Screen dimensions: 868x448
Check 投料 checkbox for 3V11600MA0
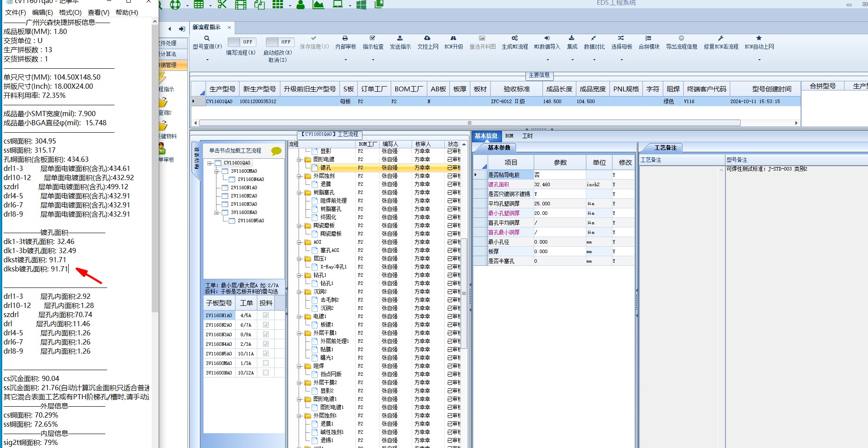click(x=266, y=363)
